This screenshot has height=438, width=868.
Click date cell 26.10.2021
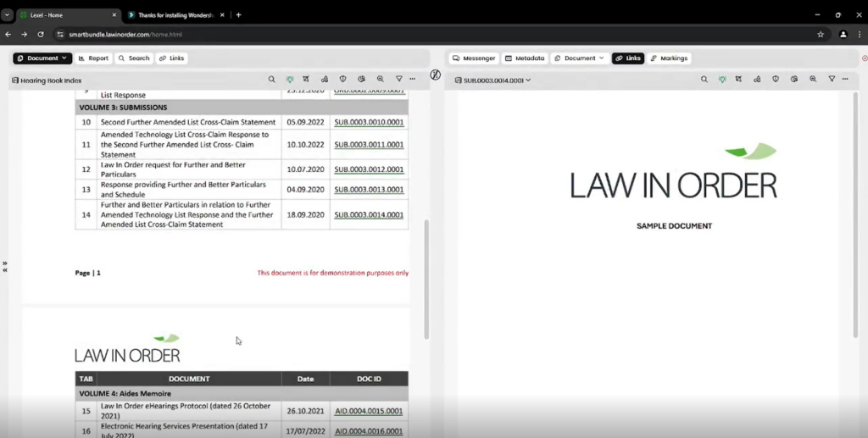[305, 411]
